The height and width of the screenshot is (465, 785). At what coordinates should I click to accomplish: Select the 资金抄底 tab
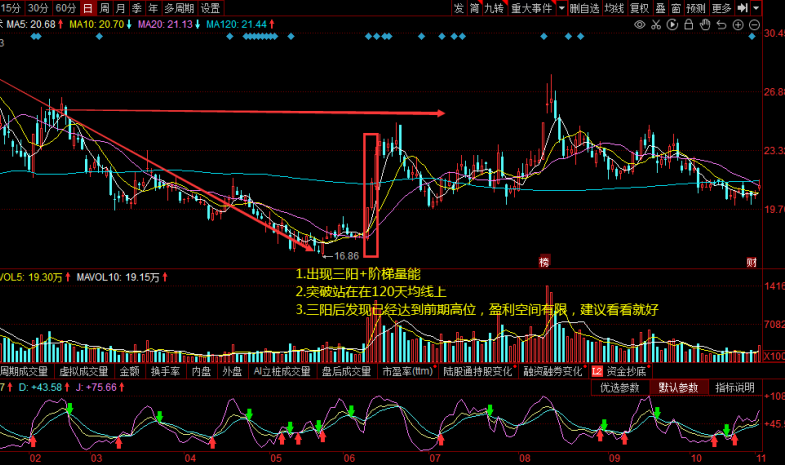point(626,371)
